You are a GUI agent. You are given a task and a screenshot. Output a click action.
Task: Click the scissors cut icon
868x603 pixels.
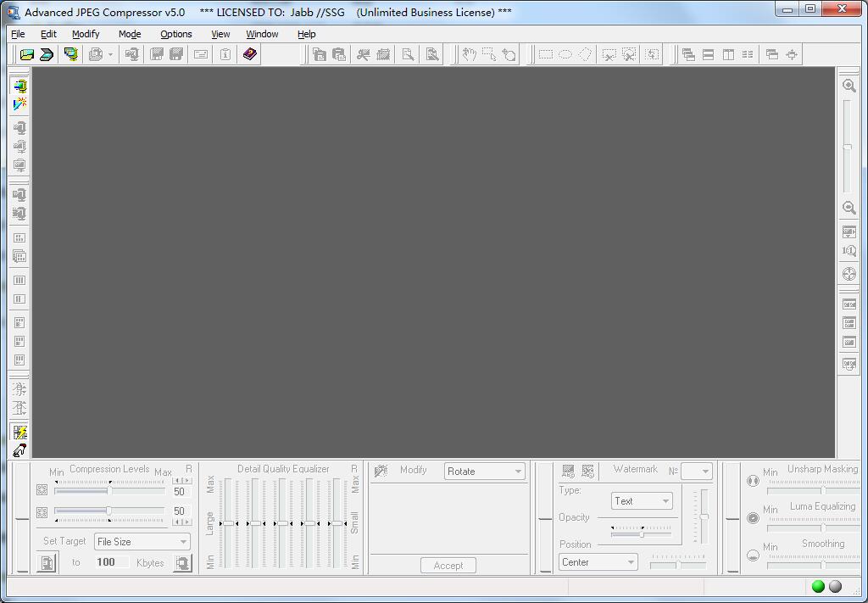363,54
